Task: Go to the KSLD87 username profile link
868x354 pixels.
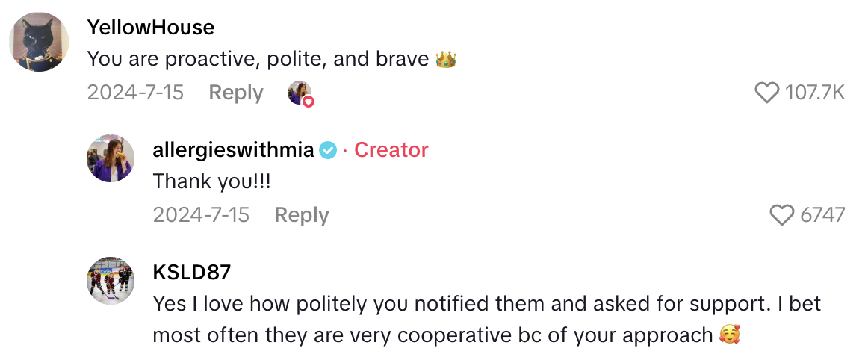Action: [x=192, y=273]
